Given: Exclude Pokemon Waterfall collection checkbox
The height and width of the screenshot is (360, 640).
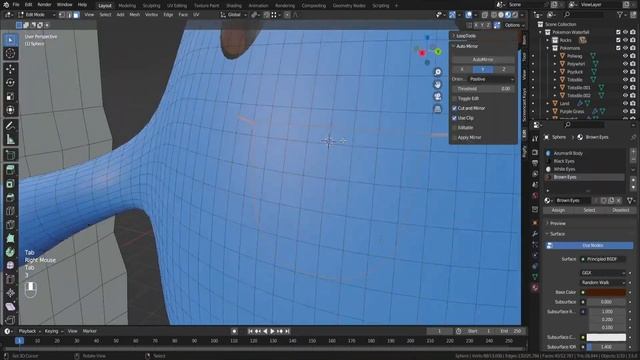Looking at the screenshot, I should (618, 32).
